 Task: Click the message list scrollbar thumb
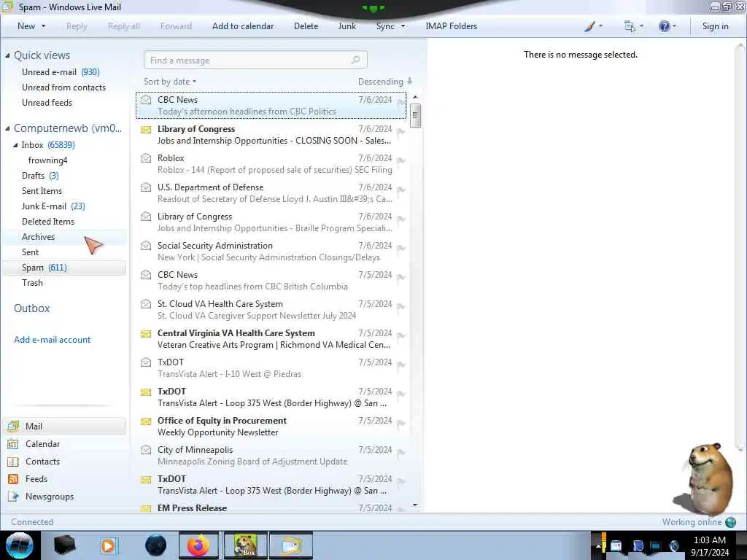(415, 115)
